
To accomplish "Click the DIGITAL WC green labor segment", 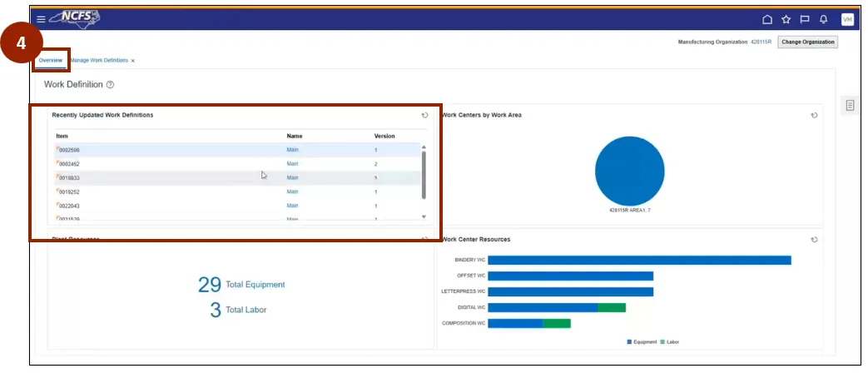I will click(x=612, y=307).
